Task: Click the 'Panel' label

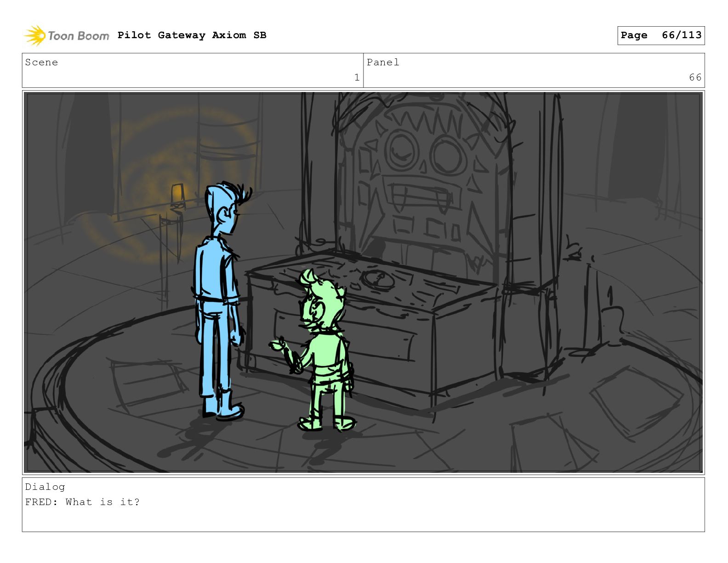Action: click(383, 63)
